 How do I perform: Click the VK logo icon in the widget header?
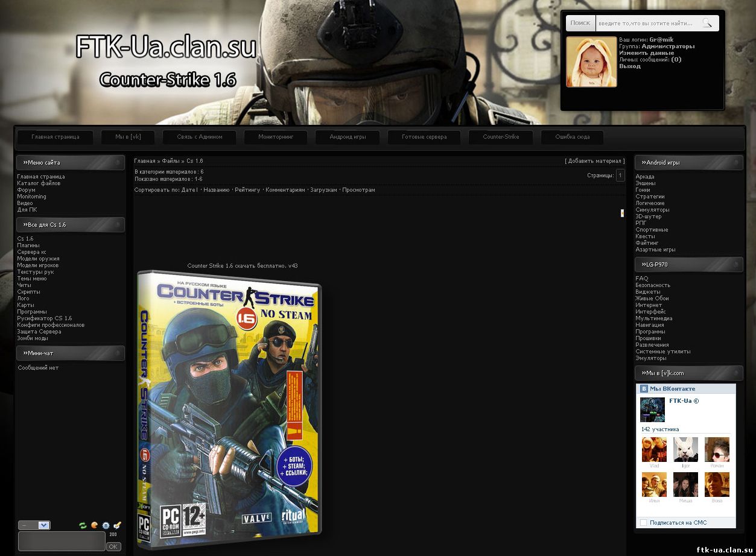pyautogui.click(x=644, y=389)
